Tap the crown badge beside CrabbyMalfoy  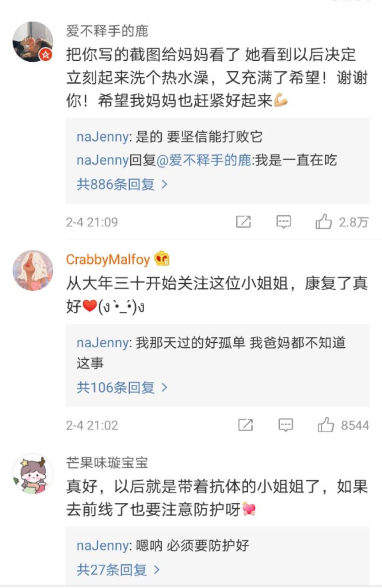click(162, 258)
